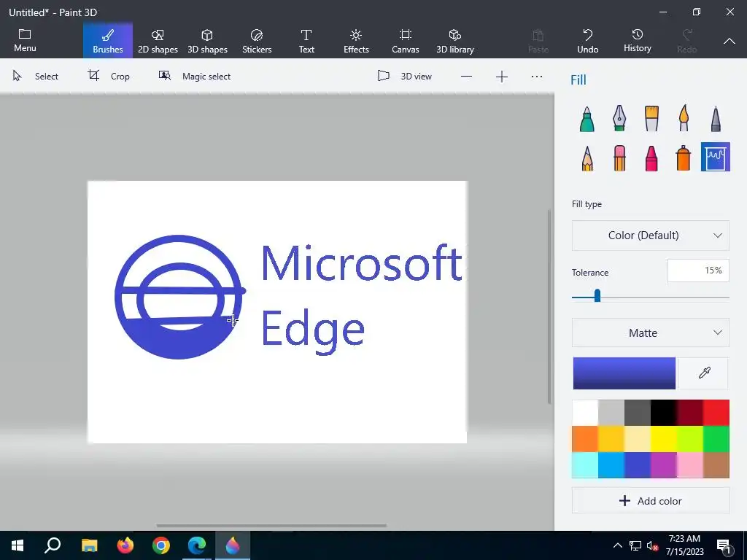
Task: Zoom in with the plus button
Action: (x=502, y=76)
